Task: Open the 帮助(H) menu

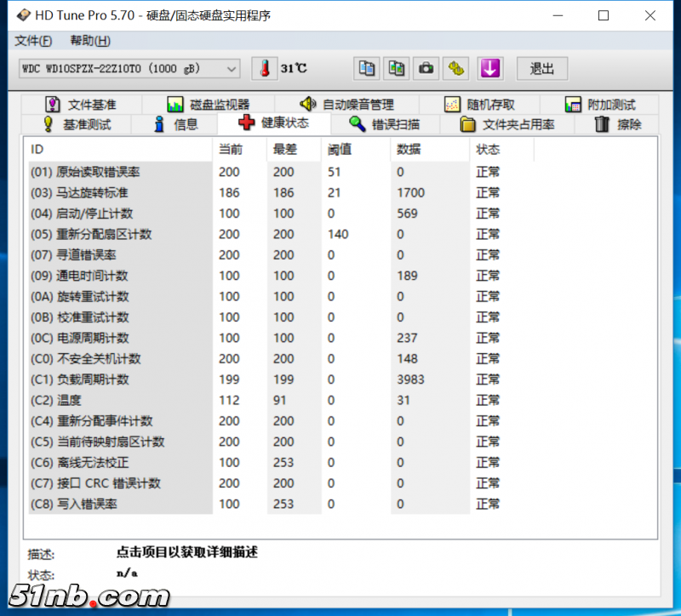Action: [89, 41]
